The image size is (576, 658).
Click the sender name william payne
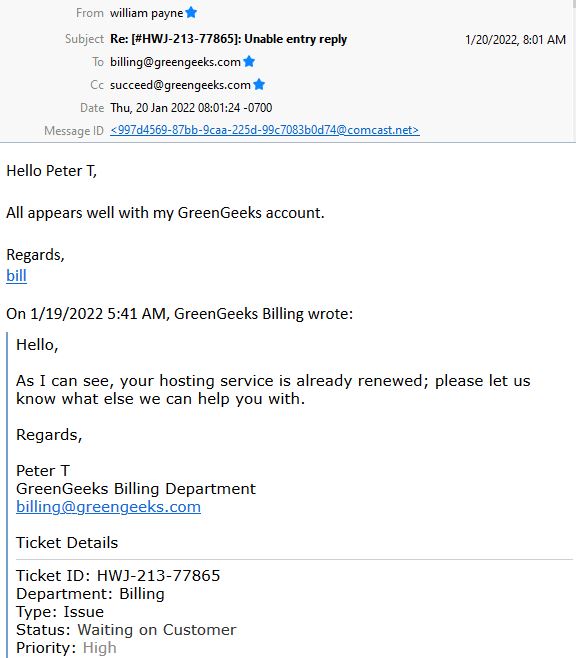pyautogui.click(x=146, y=13)
